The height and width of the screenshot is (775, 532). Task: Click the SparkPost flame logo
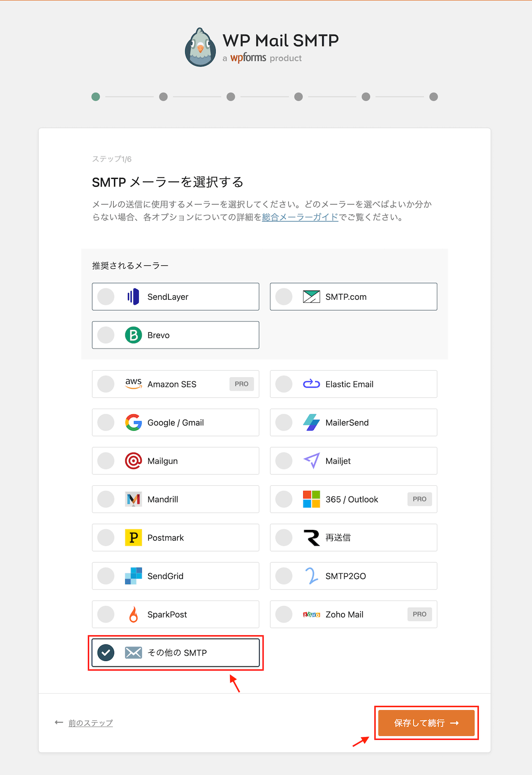tap(133, 614)
